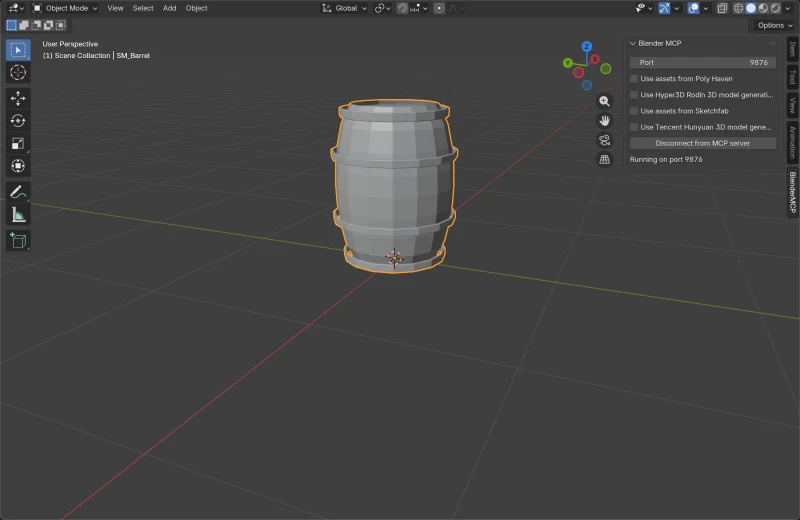Click the barrel object in viewport
This screenshot has width=800, height=520.
click(x=394, y=184)
